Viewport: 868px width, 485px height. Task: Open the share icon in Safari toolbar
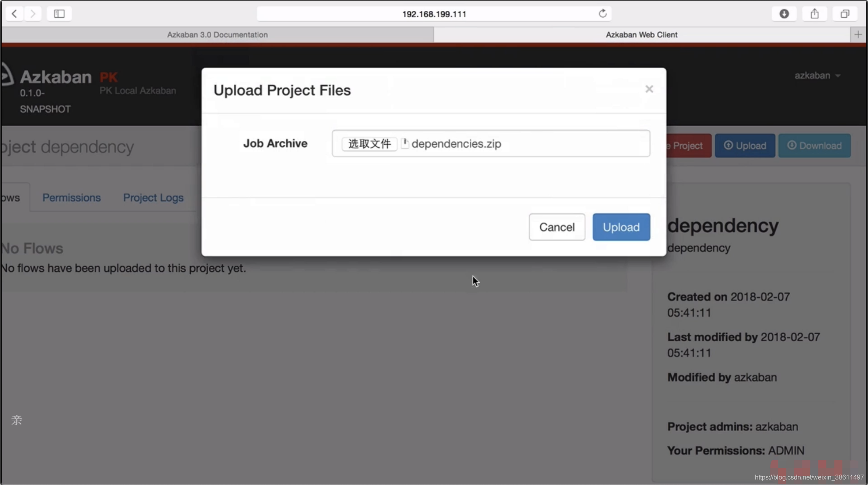(x=815, y=14)
